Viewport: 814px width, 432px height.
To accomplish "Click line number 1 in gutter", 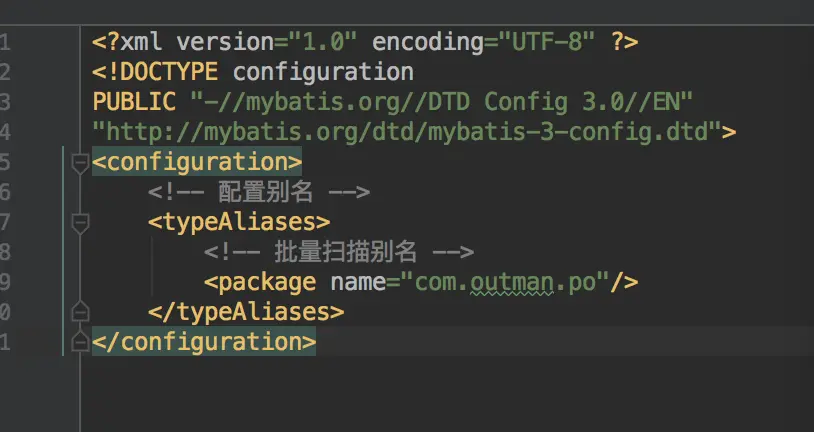I will 6,42.
